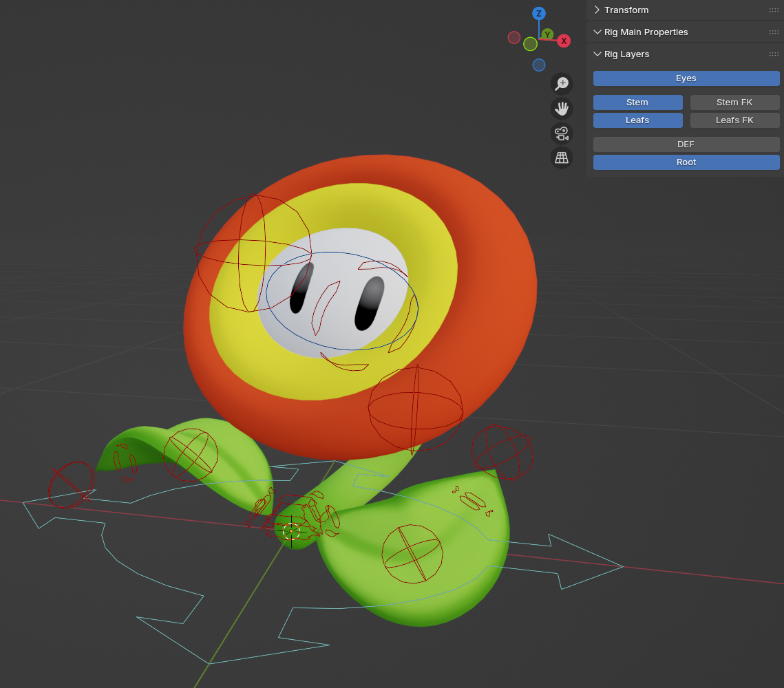Enable the Leafs FK rig layer
Image resolution: width=784 pixels, height=688 pixels.
[734, 120]
